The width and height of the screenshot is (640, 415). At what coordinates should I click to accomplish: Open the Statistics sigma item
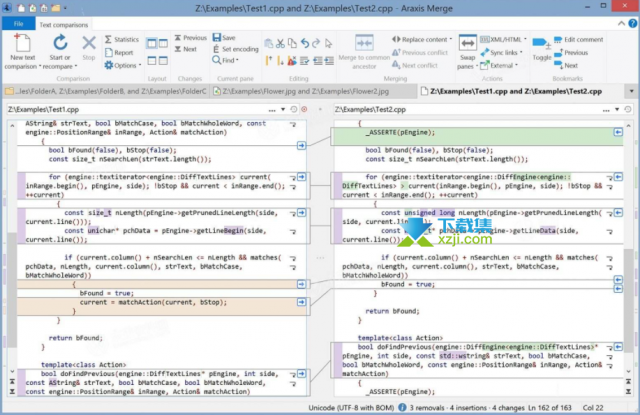click(122, 39)
